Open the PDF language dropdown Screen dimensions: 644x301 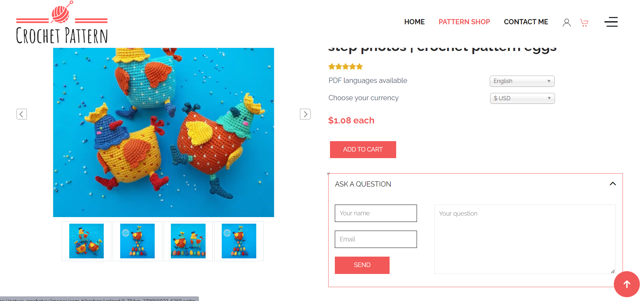522,81
